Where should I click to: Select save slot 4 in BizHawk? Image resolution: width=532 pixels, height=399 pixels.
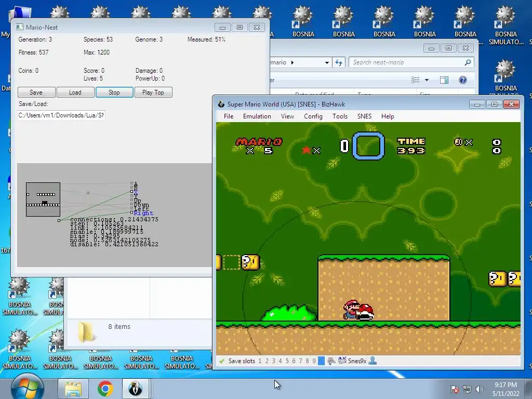tap(280, 361)
